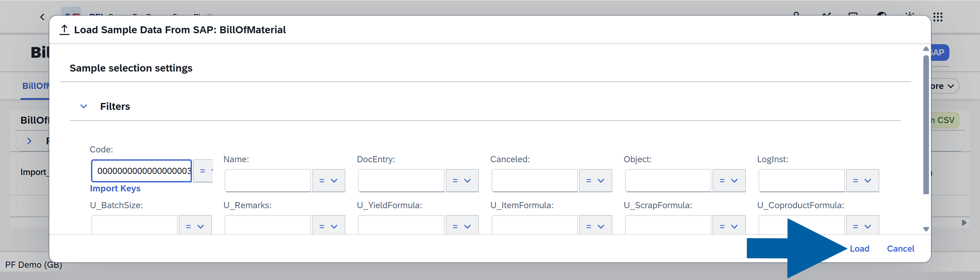Click into the Name input field
The width and height of the screenshot is (980, 280).
pos(268,181)
